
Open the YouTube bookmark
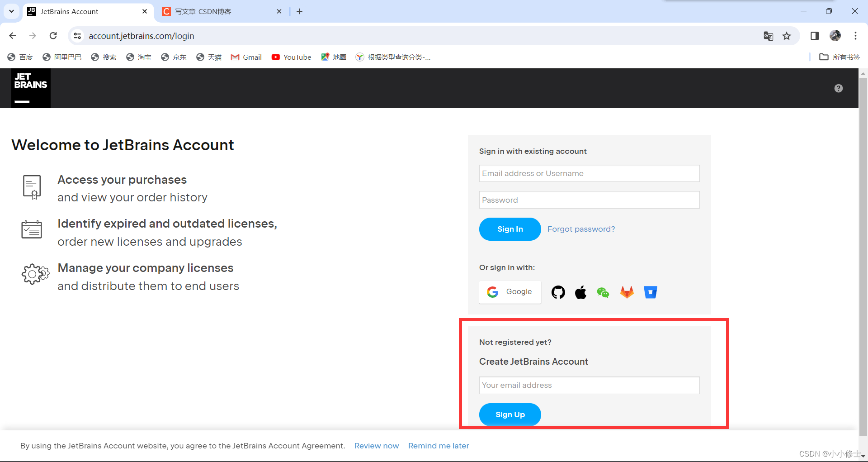(292, 57)
